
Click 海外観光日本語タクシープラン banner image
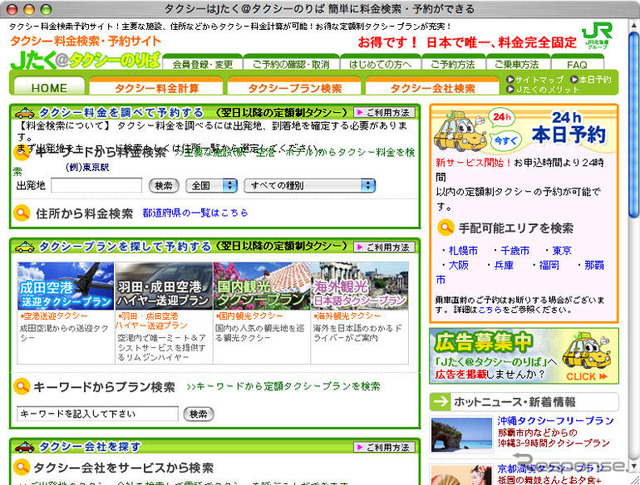(360, 286)
